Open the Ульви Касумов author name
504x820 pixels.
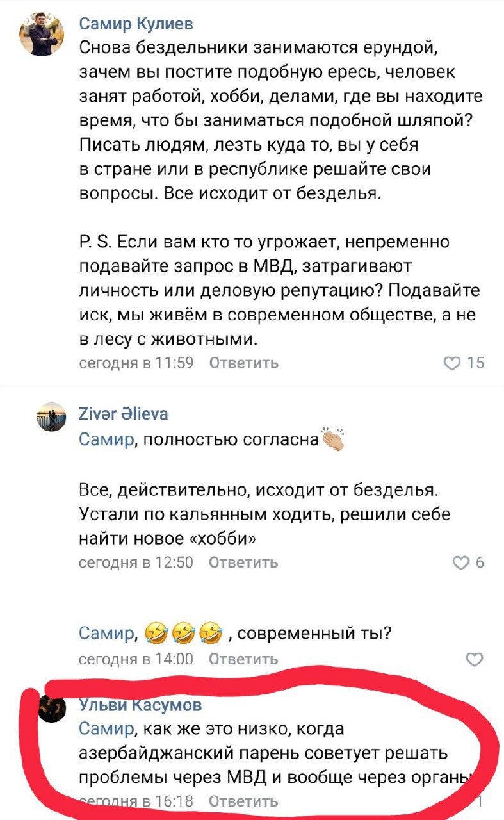(140, 705)
